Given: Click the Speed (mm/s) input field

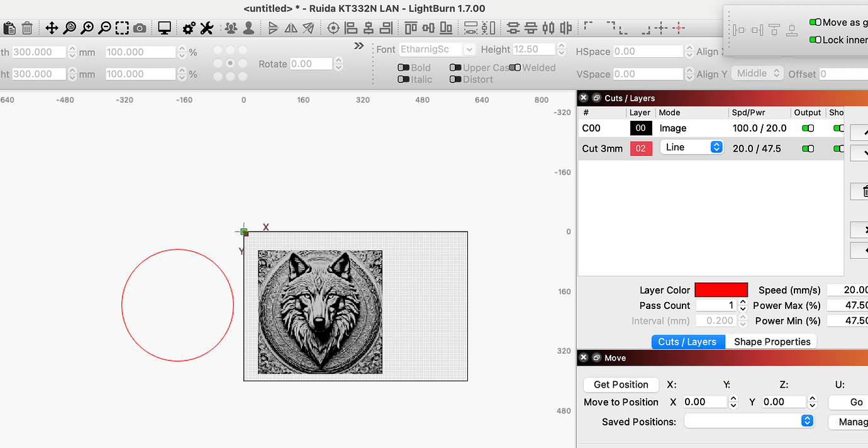Looking at the screenshot, I should (847, 290).
